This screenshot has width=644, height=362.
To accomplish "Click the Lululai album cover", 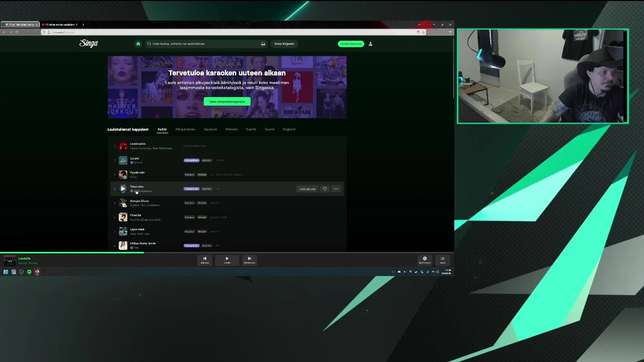I will pyautogui.click(x=123, y=160).
